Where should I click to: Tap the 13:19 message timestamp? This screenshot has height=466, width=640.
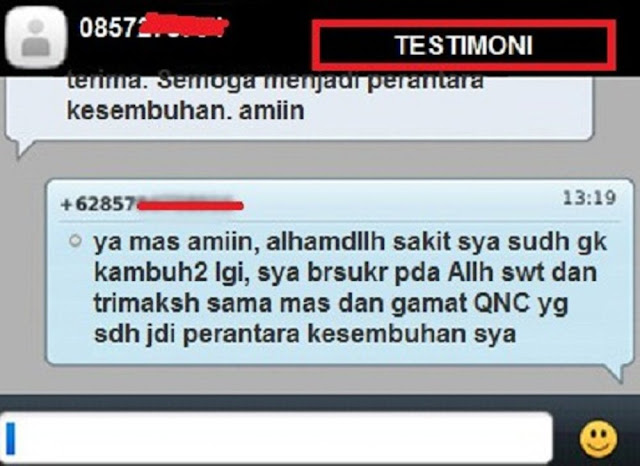coord(589,198)
